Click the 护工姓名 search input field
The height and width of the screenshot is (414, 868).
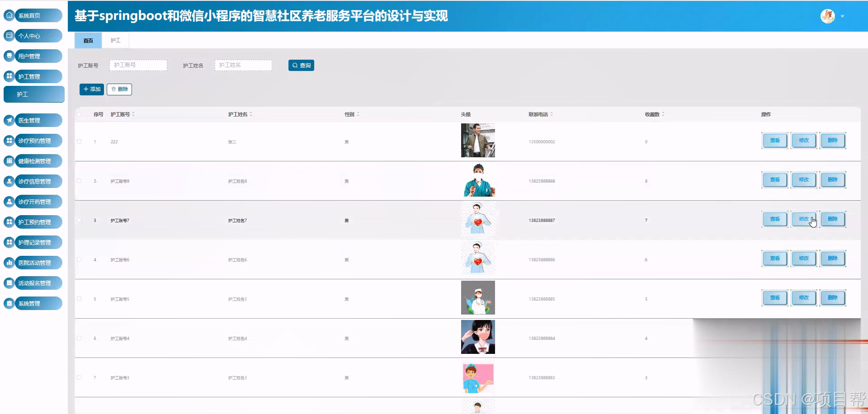[x=243, y=65]
